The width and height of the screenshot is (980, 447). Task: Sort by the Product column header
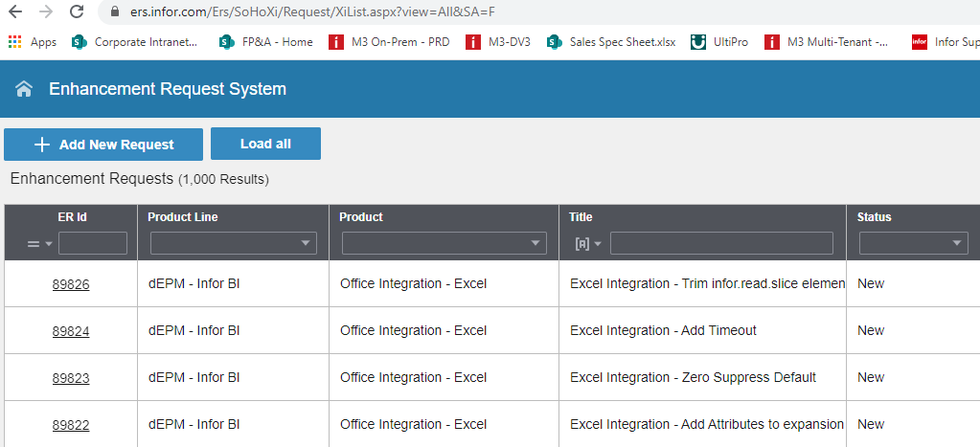(360, 217)
